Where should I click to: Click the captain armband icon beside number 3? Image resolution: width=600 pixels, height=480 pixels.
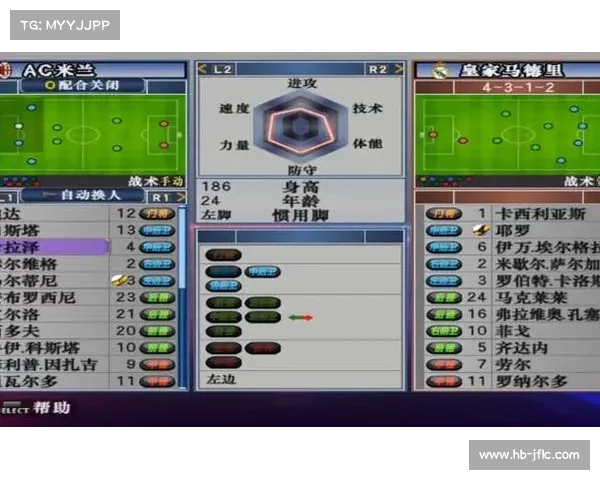(x=120, y=281)
